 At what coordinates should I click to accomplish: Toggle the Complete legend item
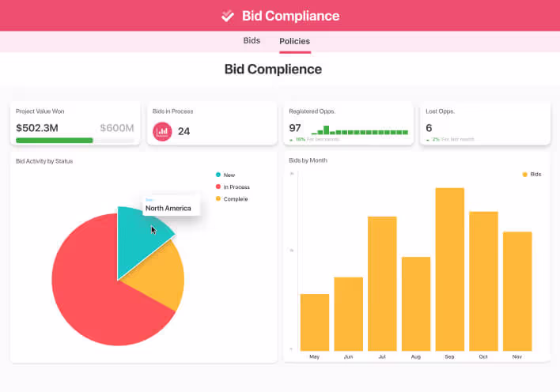tap(231, 199)
